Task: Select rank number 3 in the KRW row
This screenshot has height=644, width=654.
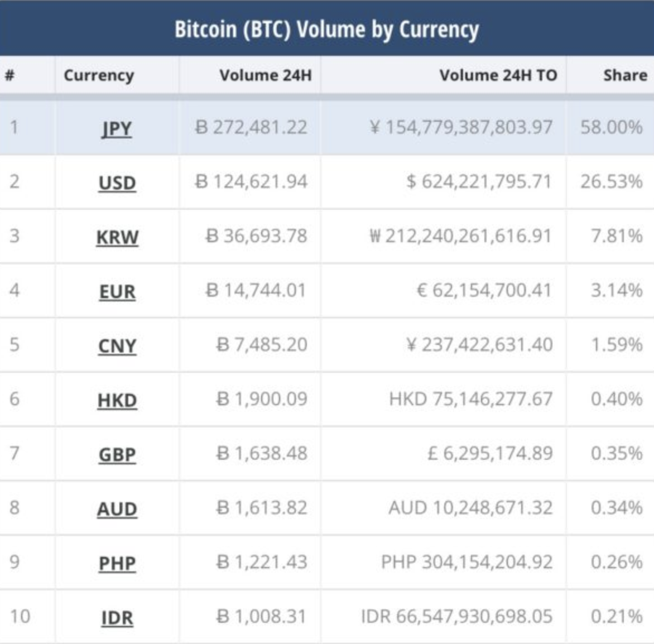Action: coord(14,236)
